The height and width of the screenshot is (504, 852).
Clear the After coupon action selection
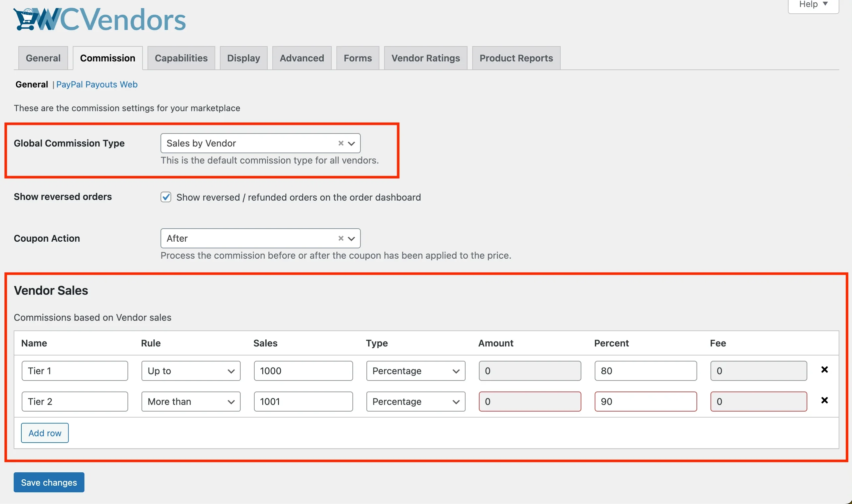pos(341,238)
